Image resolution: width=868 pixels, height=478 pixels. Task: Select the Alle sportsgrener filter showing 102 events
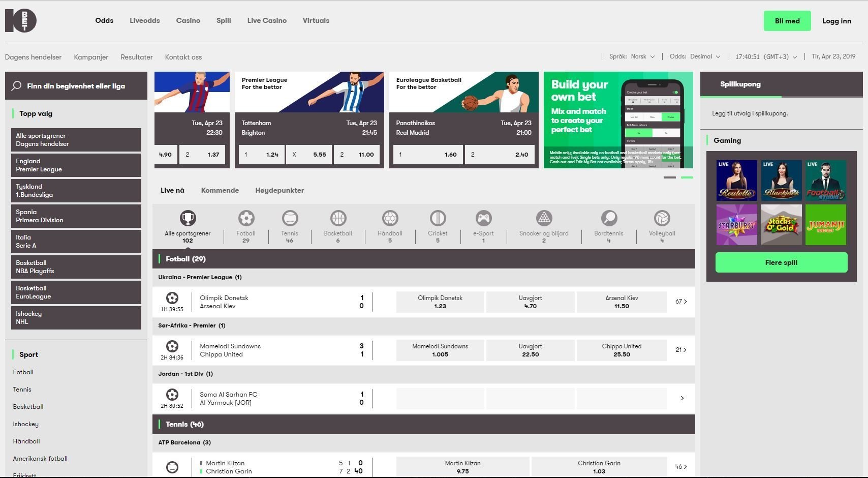coord(187,222)
